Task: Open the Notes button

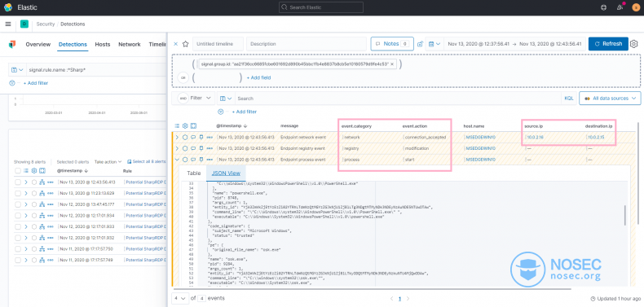Action: click(392, 44)
